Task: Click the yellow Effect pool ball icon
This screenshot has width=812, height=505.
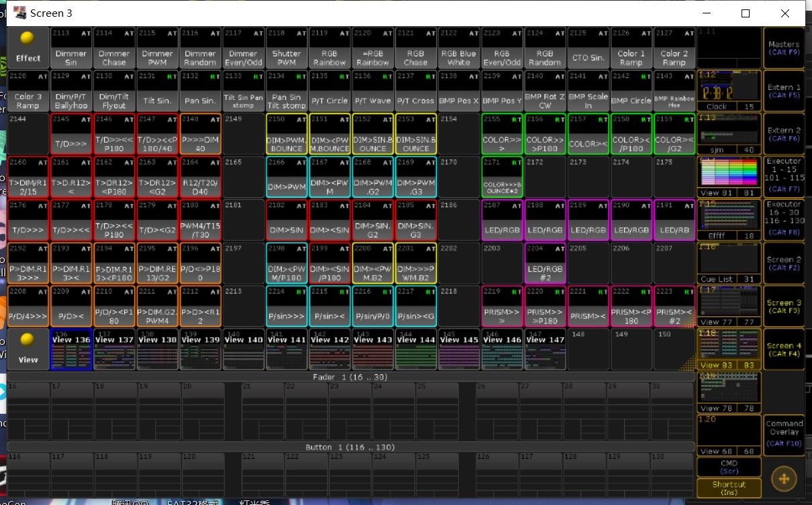Action: point(28,47)
